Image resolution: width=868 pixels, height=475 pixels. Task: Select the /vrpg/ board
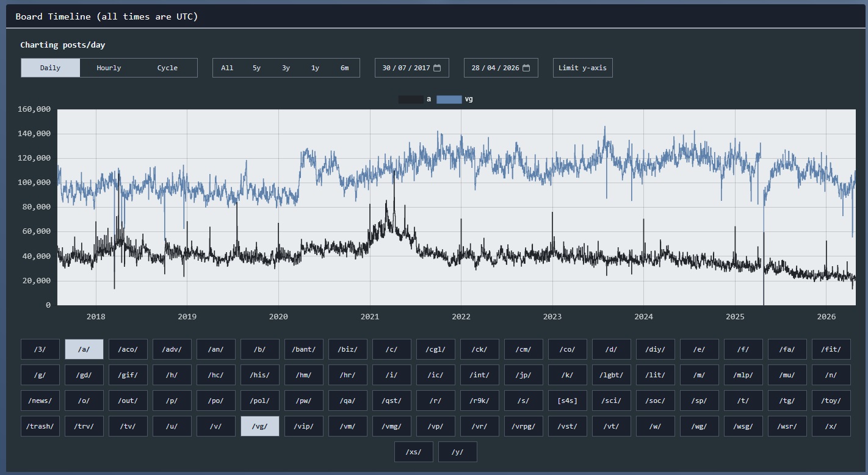coord(524,426)
